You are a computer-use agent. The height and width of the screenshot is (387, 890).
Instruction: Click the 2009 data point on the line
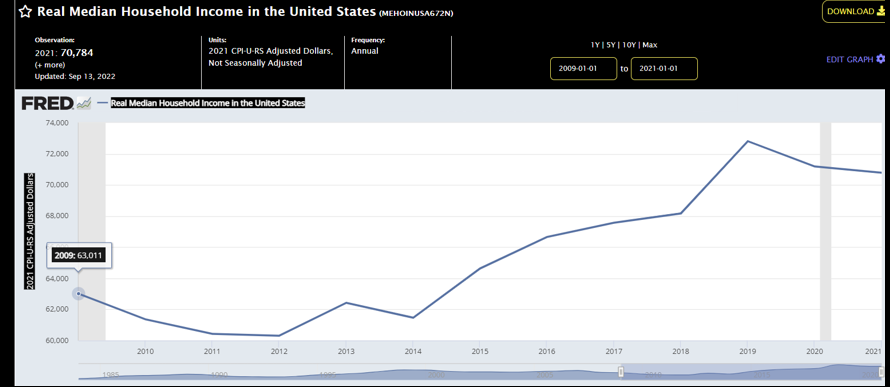[x=79, y=294]
